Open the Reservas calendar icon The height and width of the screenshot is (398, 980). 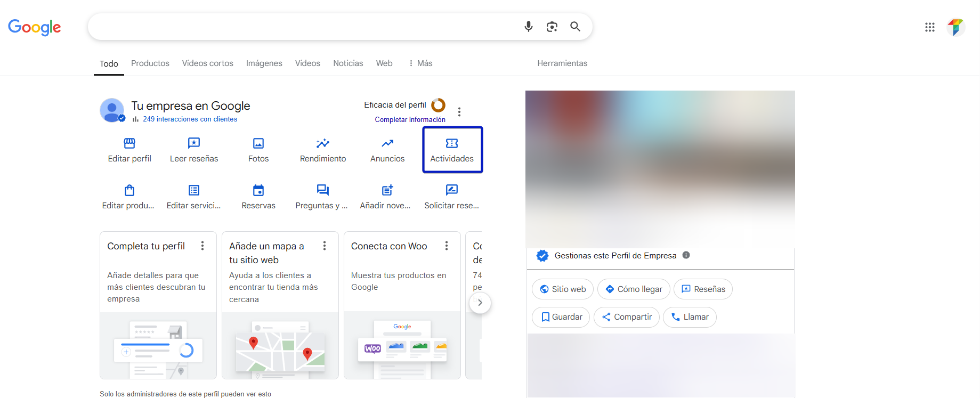tap(258, 190)
